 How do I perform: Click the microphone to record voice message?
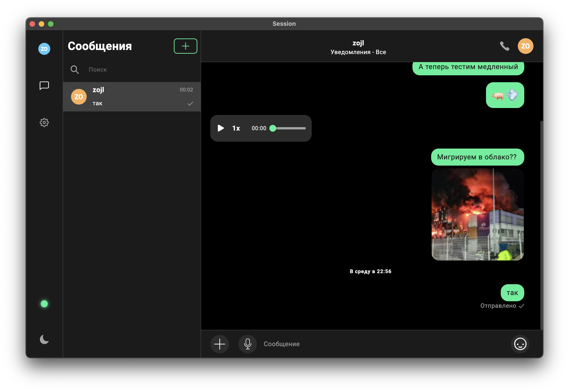click(248, 344)
